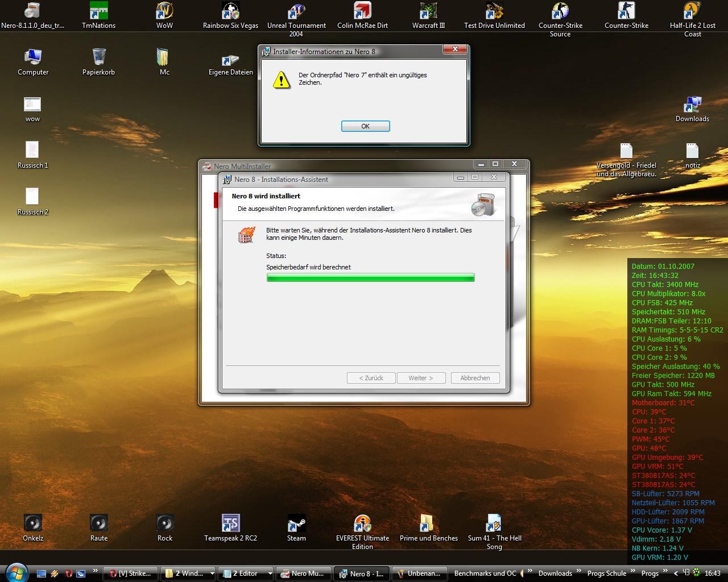The image size is (728, 582).
Task: Select the Papierkorb recycle bin
Action: (98, 62)
